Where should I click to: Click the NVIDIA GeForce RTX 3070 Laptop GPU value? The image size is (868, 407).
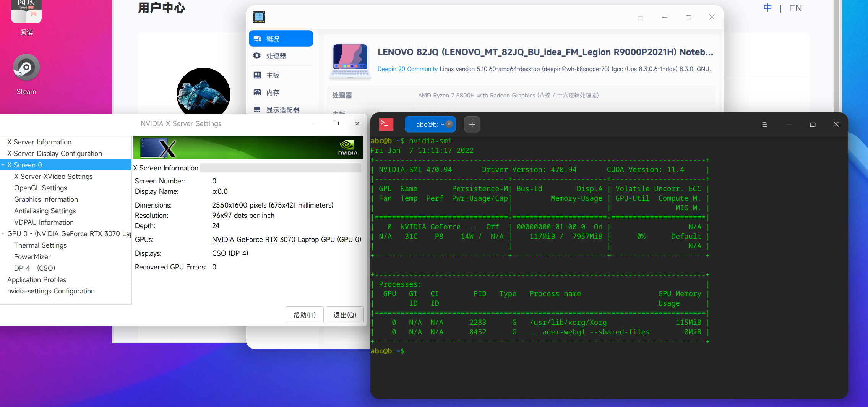tap(287, 240)
